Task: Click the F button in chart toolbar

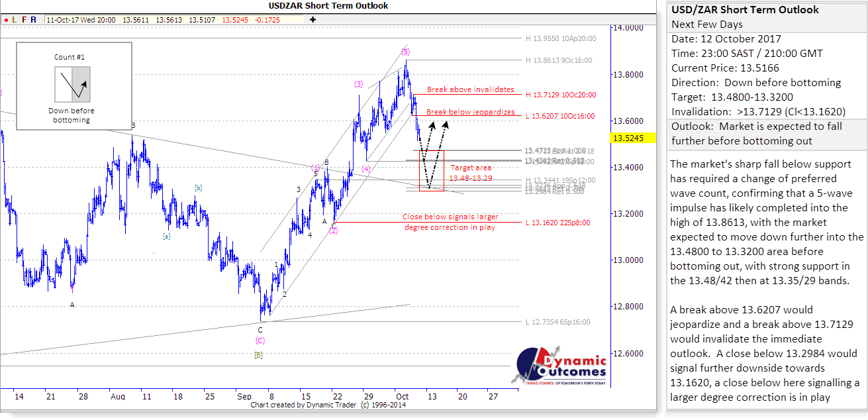Action: click(x=24, y=20)
